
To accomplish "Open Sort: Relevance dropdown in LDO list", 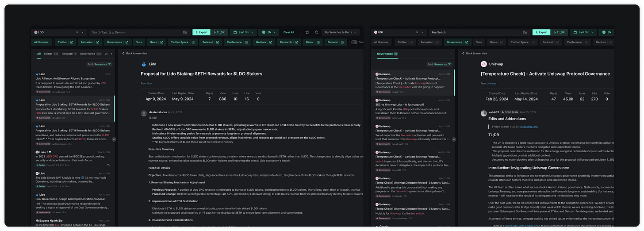I will (x=99, y=64).
